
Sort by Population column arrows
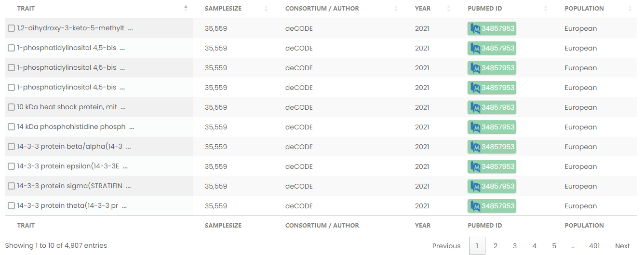(630, 8)
